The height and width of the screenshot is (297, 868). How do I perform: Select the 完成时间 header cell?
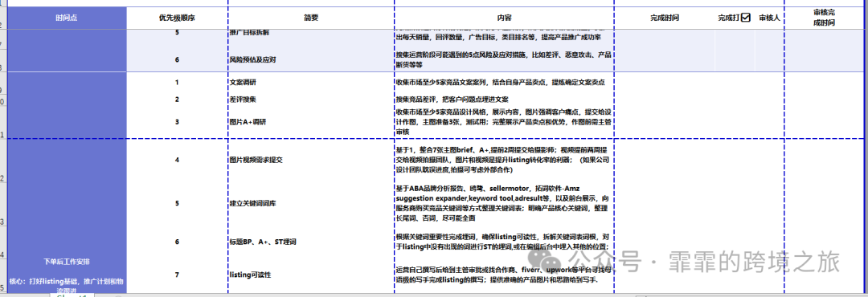(x=665, y=18)
